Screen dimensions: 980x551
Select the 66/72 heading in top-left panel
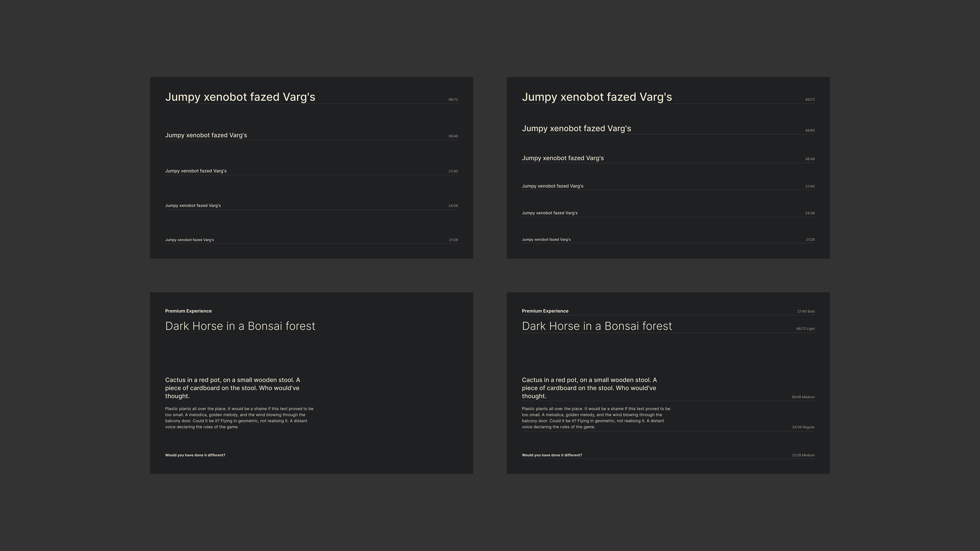coord(240,97)
